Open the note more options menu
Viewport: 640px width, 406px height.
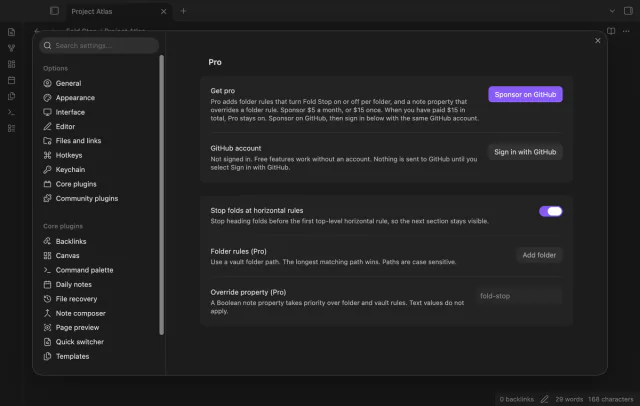[x=626, y=31]
